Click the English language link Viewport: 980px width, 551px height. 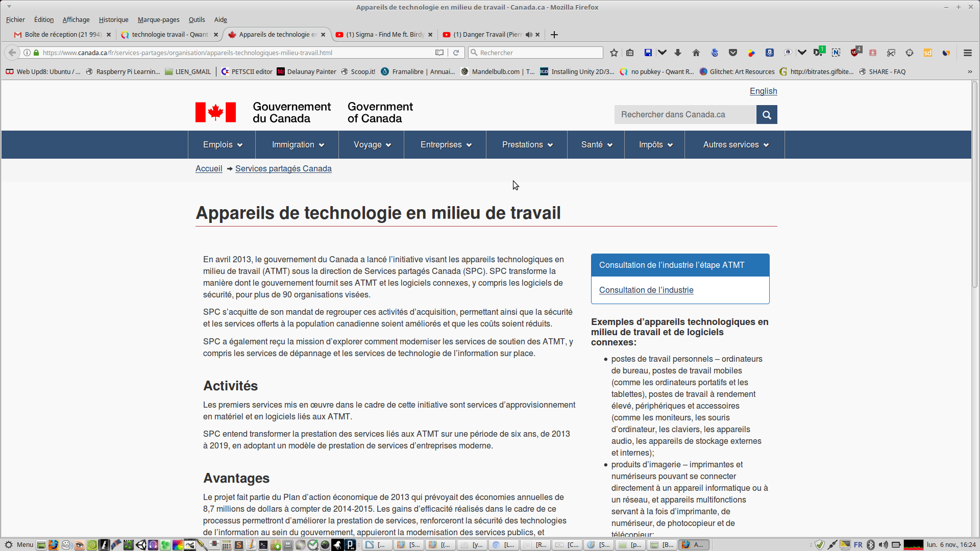point(763,91)
